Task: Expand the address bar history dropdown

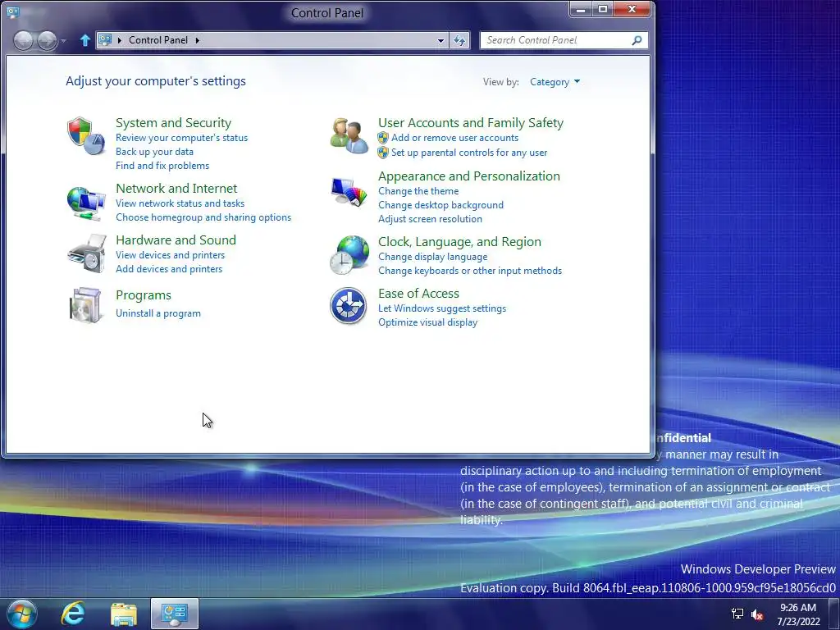Action: [441, 40]
